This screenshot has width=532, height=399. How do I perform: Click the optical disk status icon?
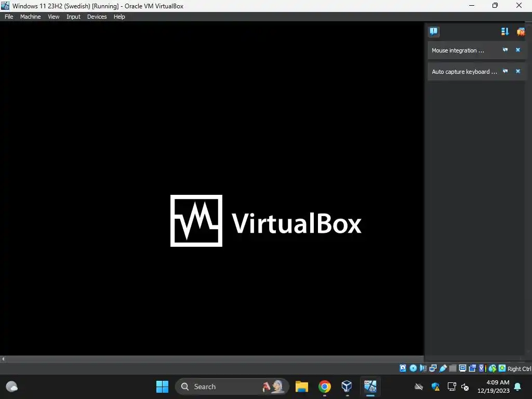(x=413, y=368)
